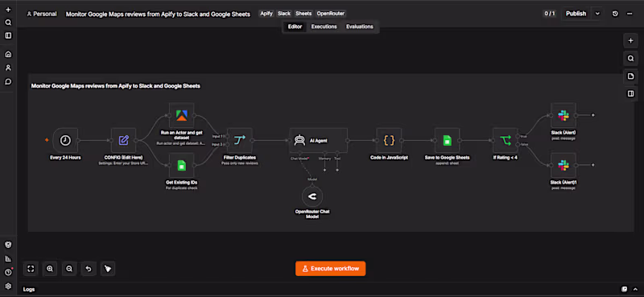Screen dimensions: 644x297
Task: Switch to the Executions tab
Action: click(324, 27)
